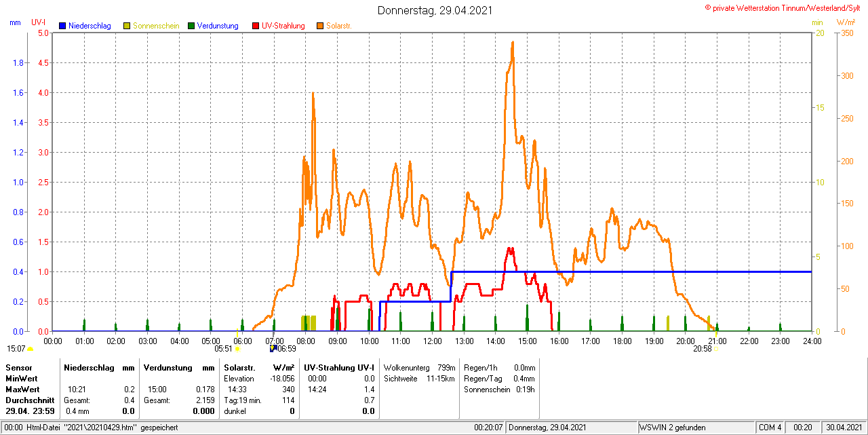This screenshot has height=435, width=868.
Task: Click the sunrise sun icon beside 05:51
Action: point(237,349)
